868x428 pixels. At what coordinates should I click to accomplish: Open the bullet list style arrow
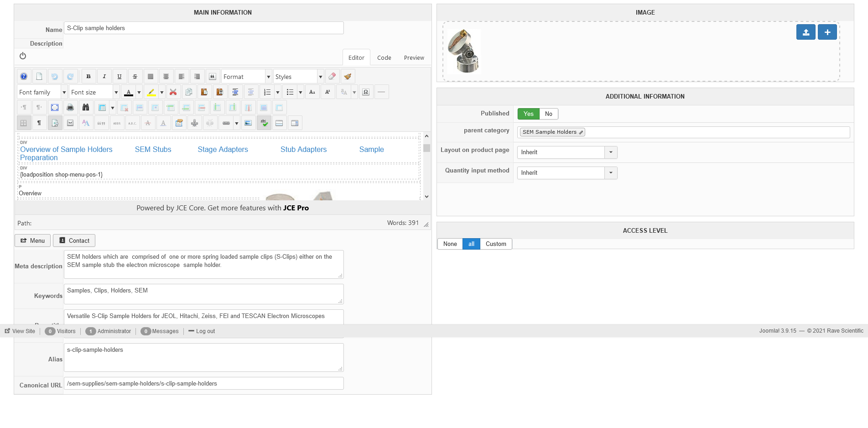[301, 92]
